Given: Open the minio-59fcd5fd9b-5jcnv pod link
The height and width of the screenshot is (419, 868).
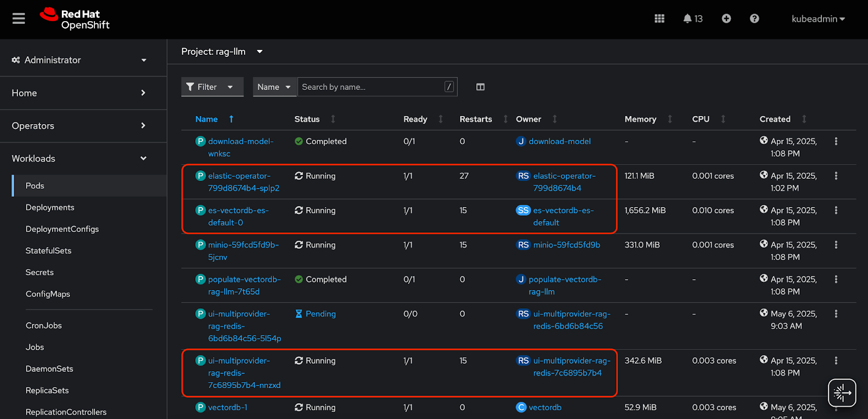Looking at the screenshot, I should (243, 245).
